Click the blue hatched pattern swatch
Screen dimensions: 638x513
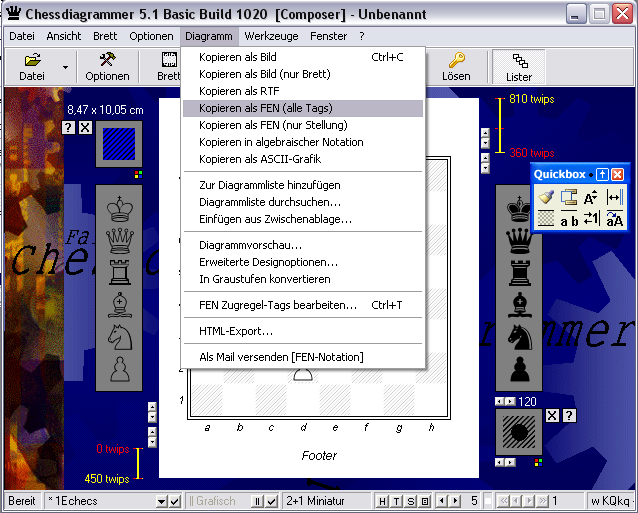[119, 144]
